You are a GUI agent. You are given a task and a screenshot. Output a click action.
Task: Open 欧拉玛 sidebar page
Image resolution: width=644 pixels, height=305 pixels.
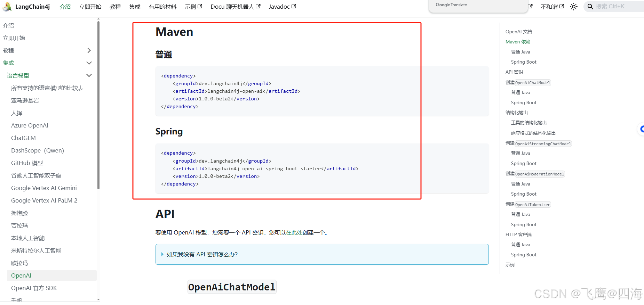click(19, 263)
